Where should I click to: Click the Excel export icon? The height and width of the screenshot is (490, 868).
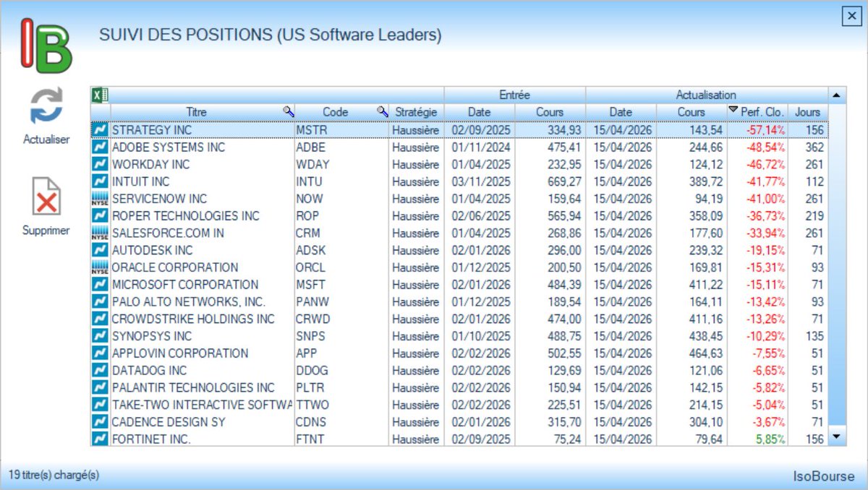pos(100,95)
